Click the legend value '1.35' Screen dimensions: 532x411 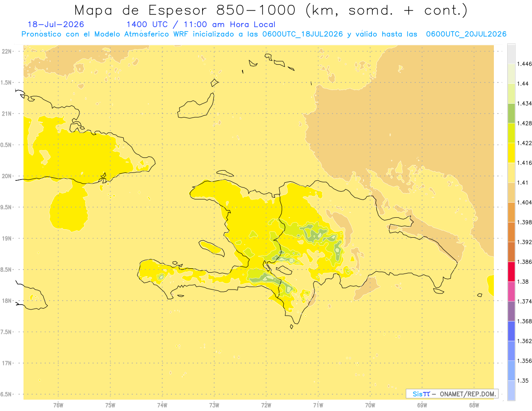[x=523, y=381]
